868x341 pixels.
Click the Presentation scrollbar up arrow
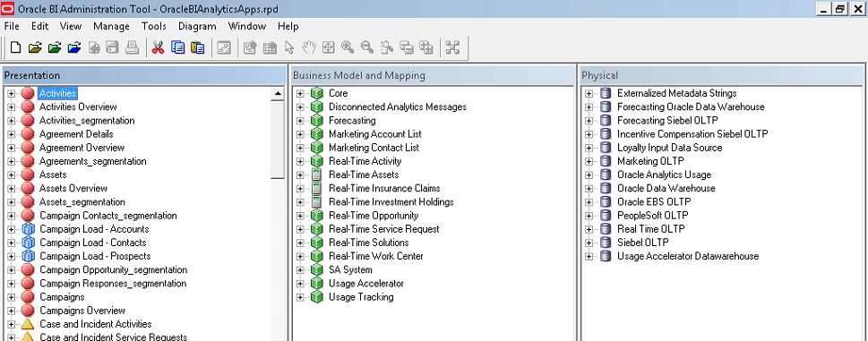coord(278,94)
